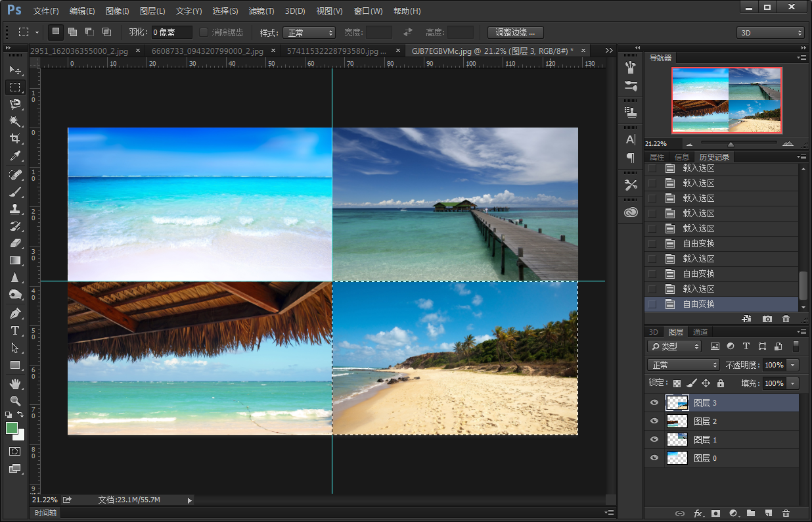The height and width of the screenshot is (522, 812).
Task: Select the Move tool
Action: click(15, 70)
